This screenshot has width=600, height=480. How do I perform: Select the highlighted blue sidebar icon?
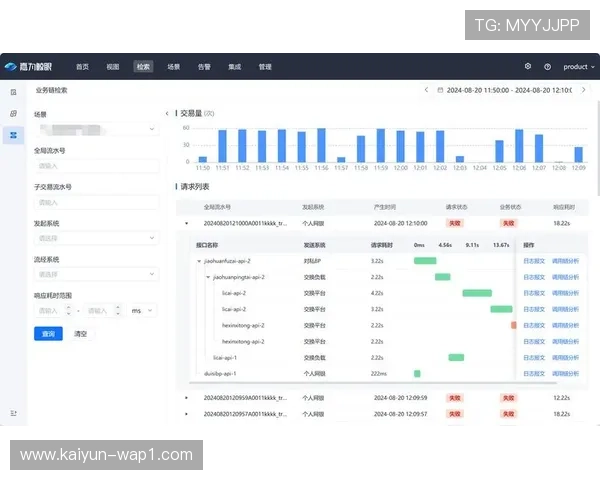click(x=13, y=134)
